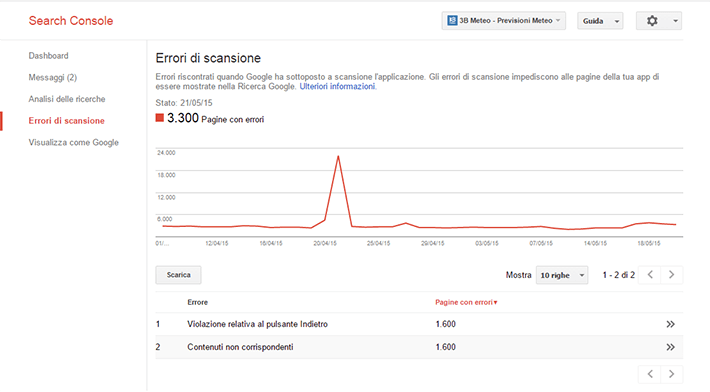Open details for Contenuti non corrispondenti row

click(x=670, y=347)
